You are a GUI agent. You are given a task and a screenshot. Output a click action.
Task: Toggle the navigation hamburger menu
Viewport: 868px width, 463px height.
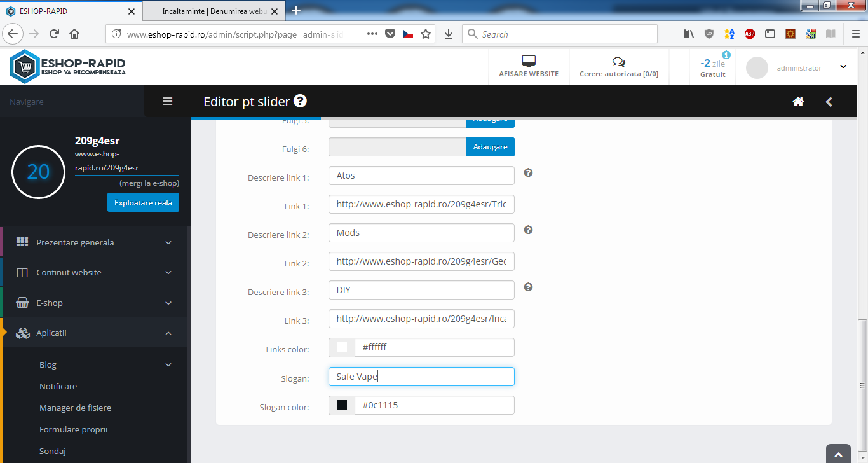168,101
